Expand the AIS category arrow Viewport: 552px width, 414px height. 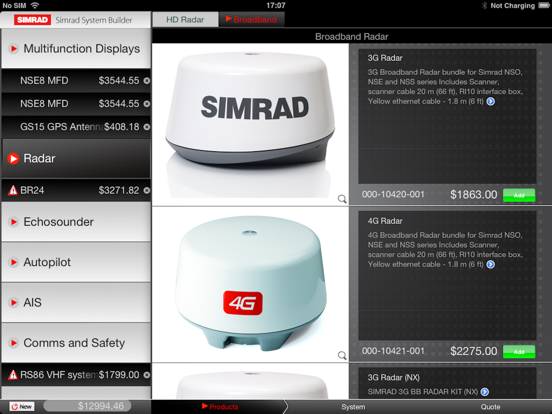coord(13,302)
